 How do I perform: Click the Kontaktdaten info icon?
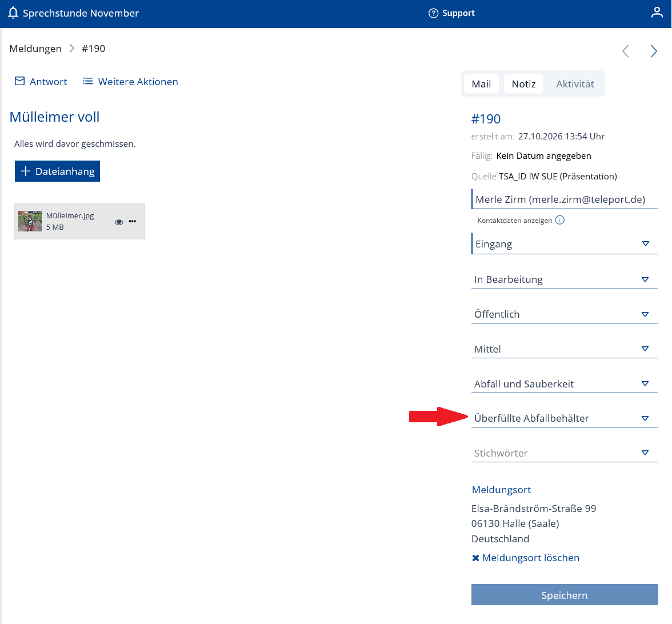pyautogui.click(x=560, y=220)
